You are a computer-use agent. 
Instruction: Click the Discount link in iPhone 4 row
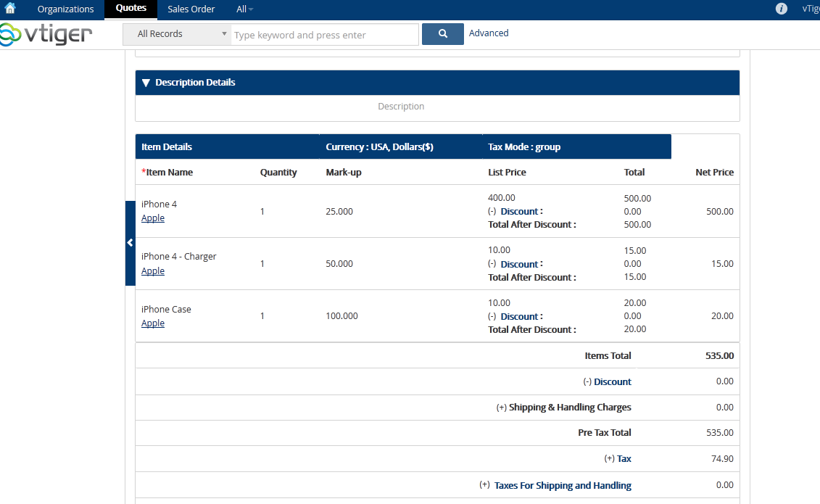click(519, 211)
